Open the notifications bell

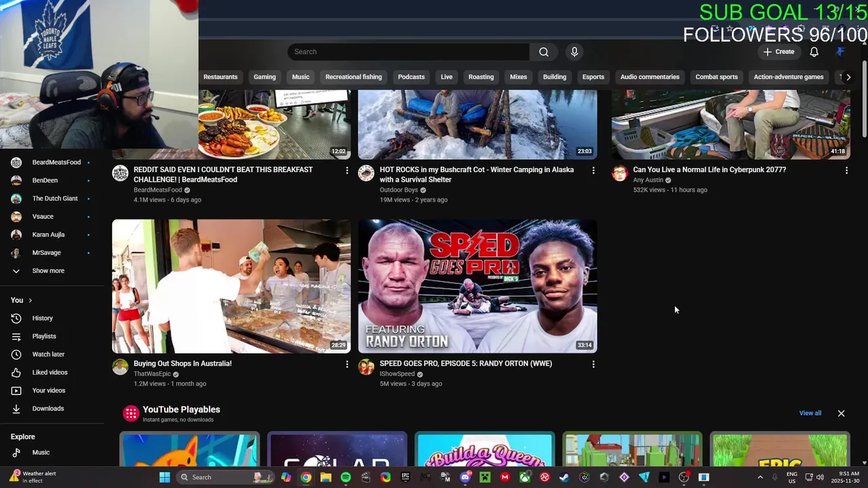coord(814,52)
